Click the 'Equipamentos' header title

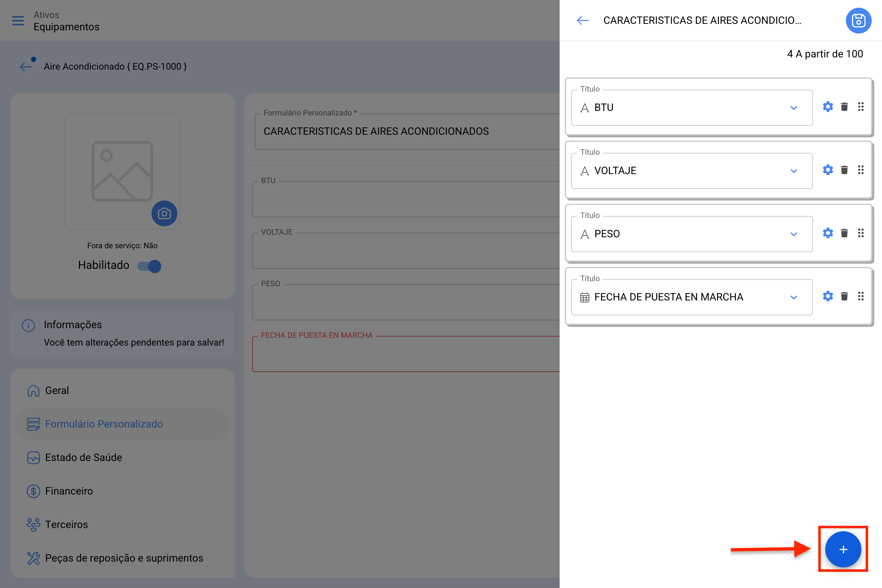coord(66,27)
